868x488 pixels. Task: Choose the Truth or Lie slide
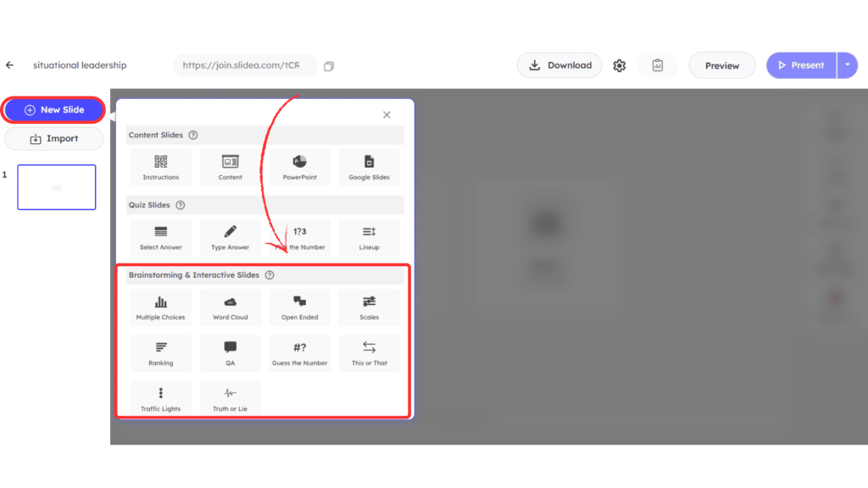[x=231, y=398]
